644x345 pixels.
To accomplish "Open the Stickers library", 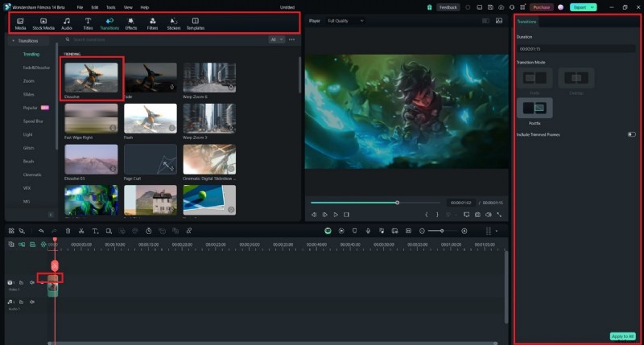I will tap(174, 23).
